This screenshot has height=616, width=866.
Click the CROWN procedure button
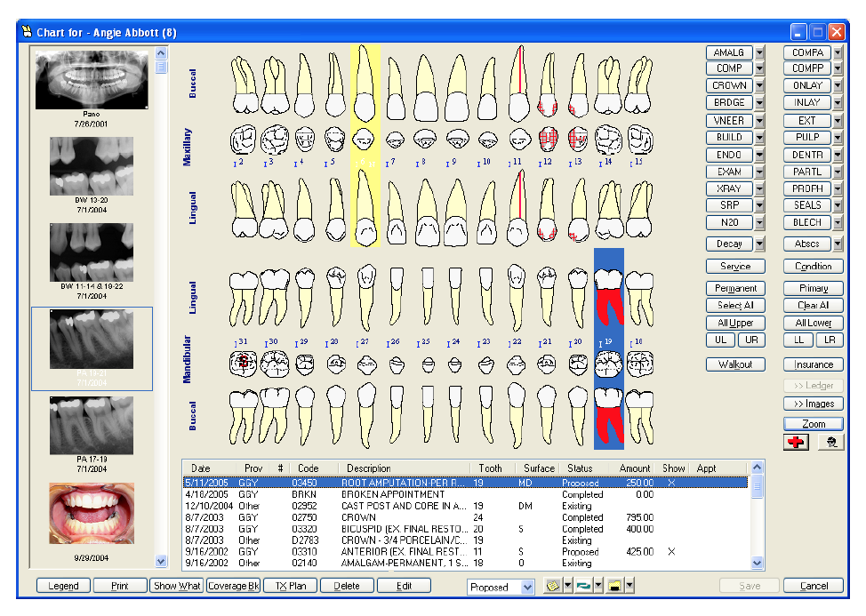tap(729, 86)
